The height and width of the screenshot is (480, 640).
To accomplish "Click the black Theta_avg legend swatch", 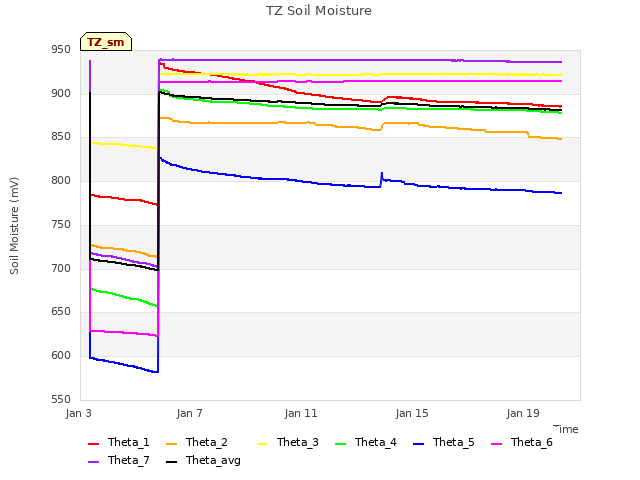I will click(x=171, y=462).
